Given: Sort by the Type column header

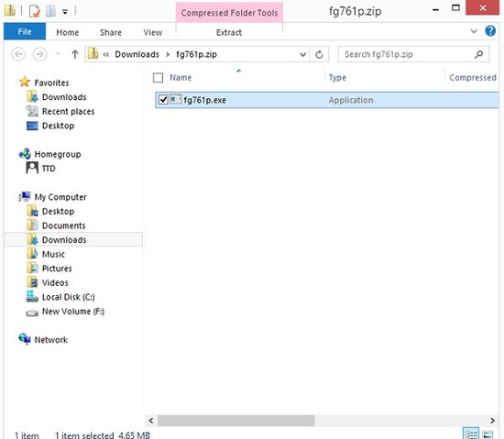Looking at the screenshot, I should [337, 78].
